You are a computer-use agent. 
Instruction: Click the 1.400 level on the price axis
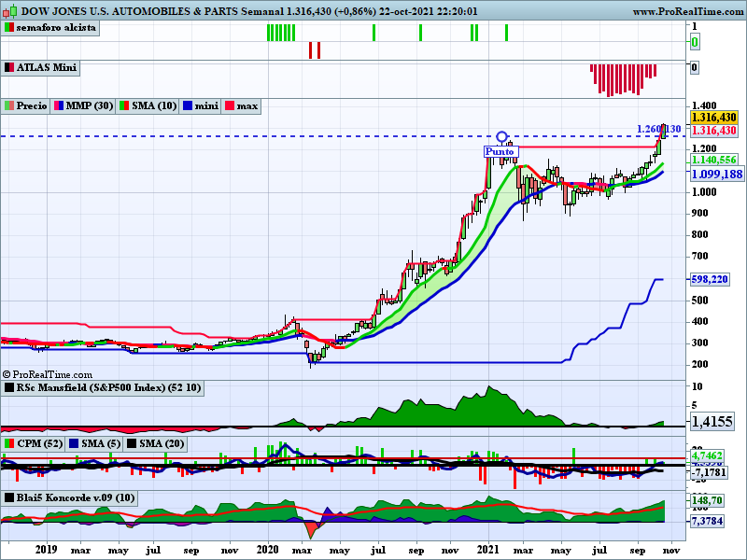(x=704, y=105)
